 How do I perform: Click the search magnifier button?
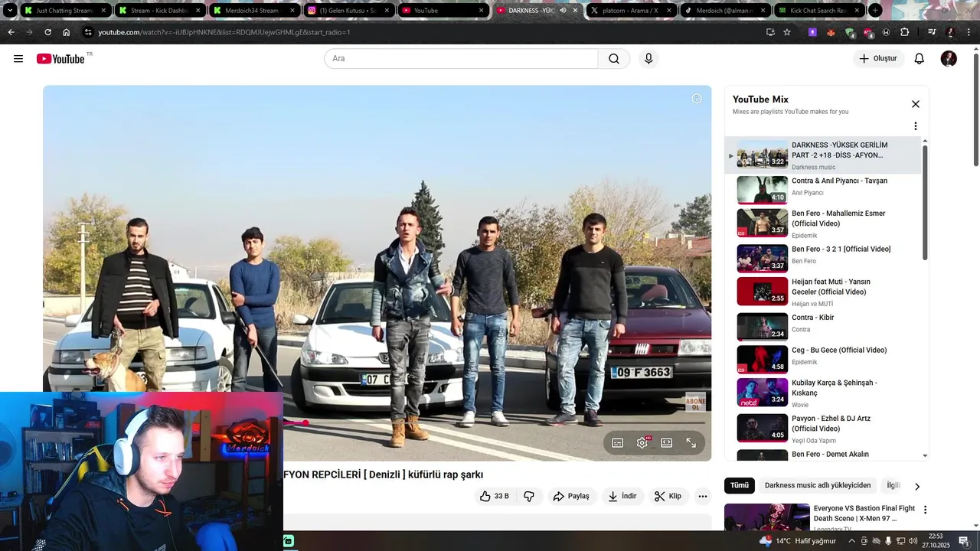pos(614,59)
